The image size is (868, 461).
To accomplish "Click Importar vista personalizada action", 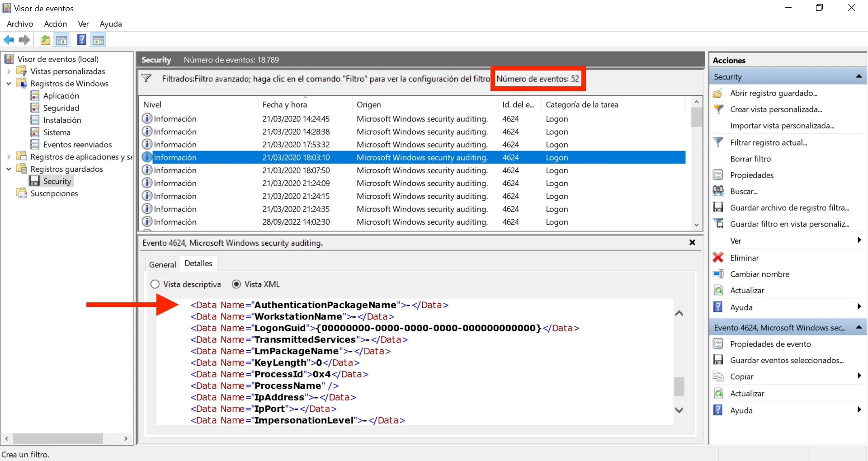I will 782,126.
